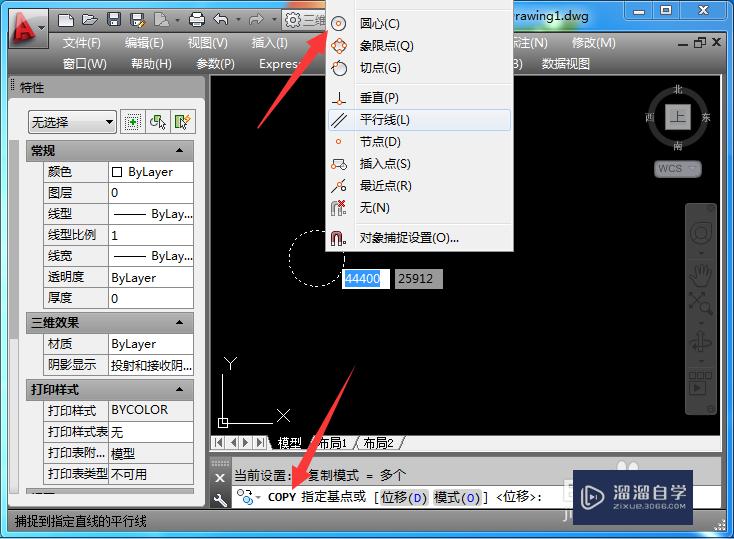Undo the last action
734x539 pixels.
(x=220, y=20)
